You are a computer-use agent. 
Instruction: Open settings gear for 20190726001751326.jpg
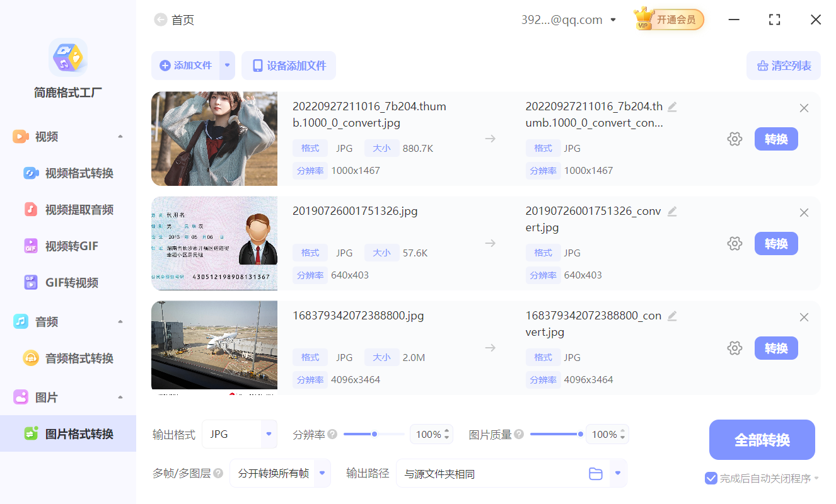(734, 243)
